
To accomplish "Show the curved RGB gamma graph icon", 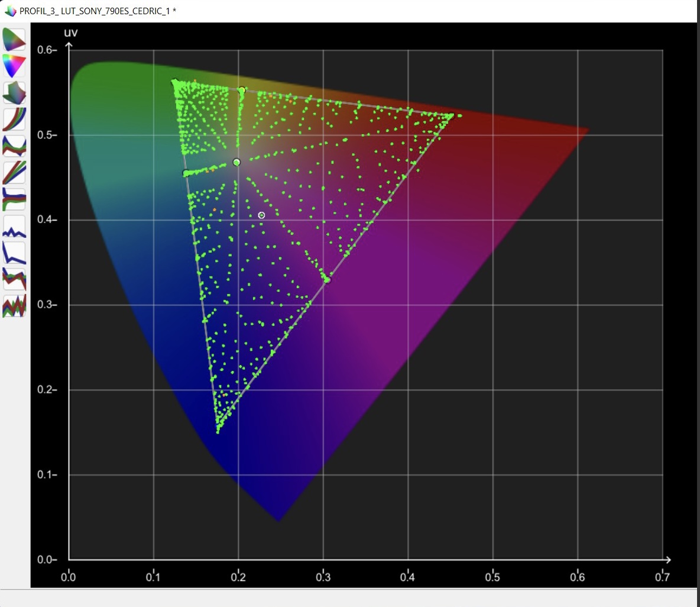I will click(x=14, y=120).
